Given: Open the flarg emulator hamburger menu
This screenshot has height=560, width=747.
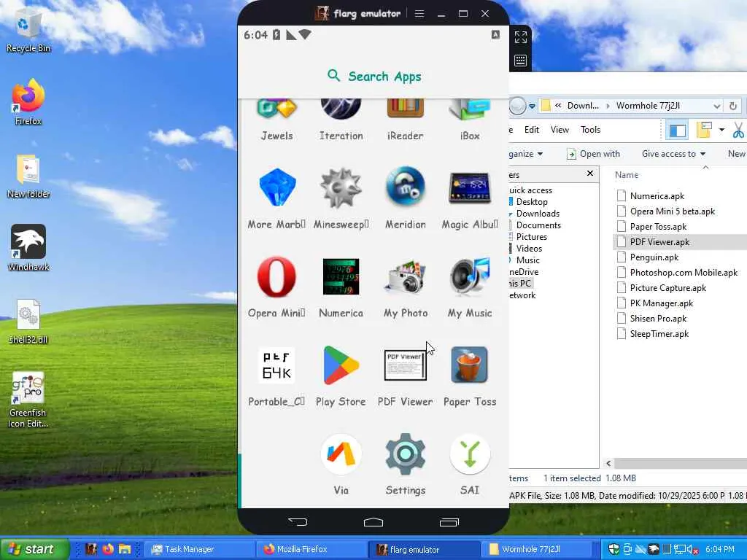Looking at the screenshot, I should (419, 14).
